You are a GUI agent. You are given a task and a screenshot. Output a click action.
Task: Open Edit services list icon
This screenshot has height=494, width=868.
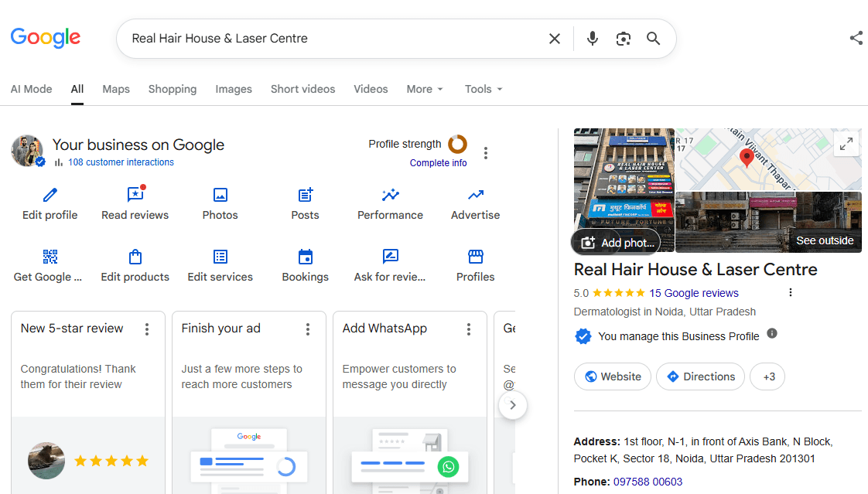pos(220,257)
